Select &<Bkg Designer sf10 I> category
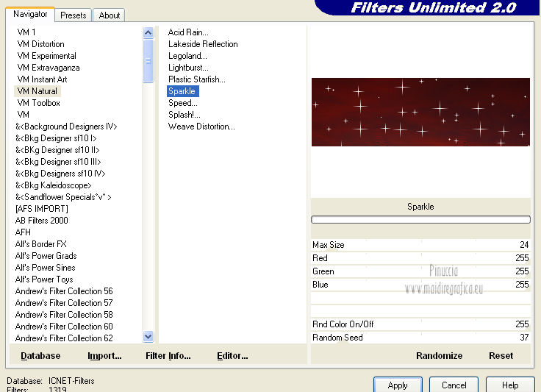 pos(56,138)
